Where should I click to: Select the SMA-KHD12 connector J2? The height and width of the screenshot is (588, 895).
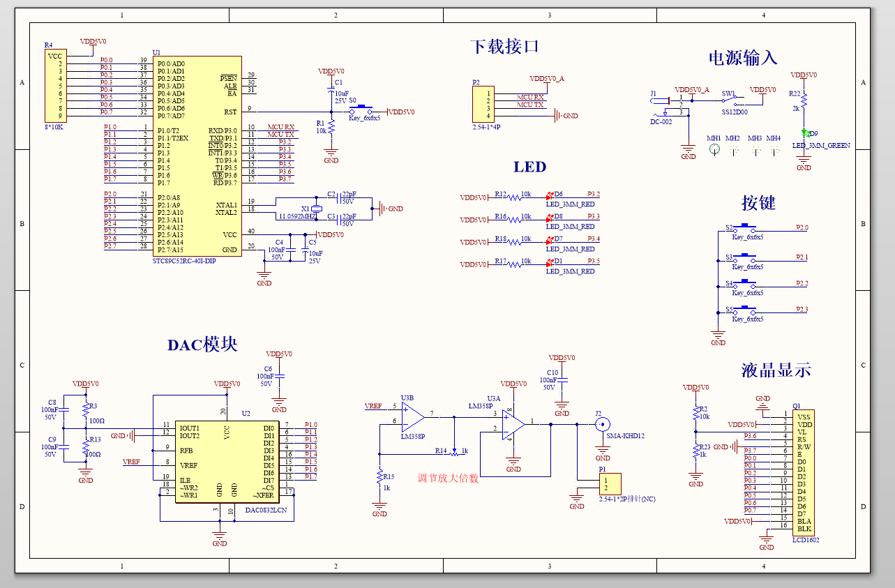coord(601,425)
